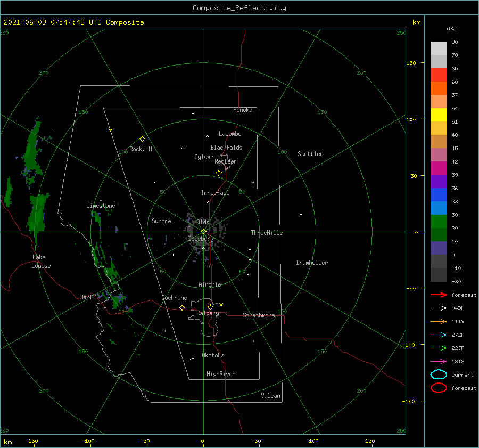Screen dimensions: 479x448
Task: Click the RockyMH label
Action: pyautogui.click(x=141, y=149)
